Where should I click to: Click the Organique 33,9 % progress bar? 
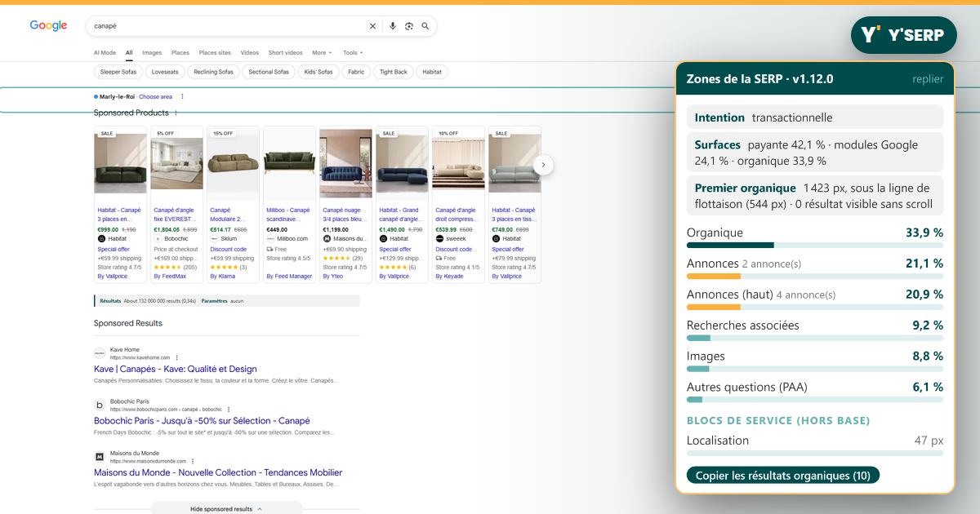point(815,246)
